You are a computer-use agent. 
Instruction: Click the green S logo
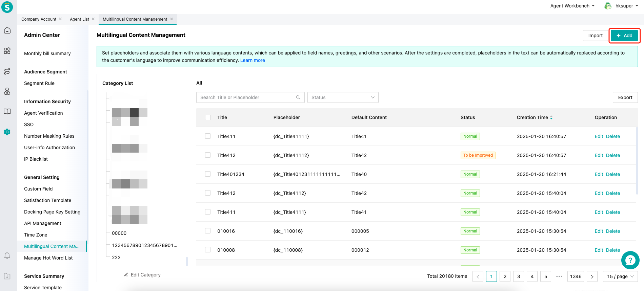tap(7, 7)
